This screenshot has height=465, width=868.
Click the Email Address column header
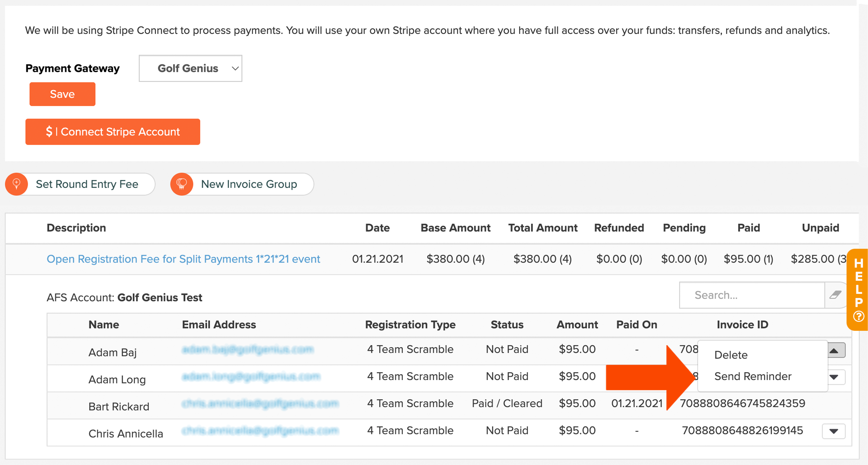click(219, 325)
